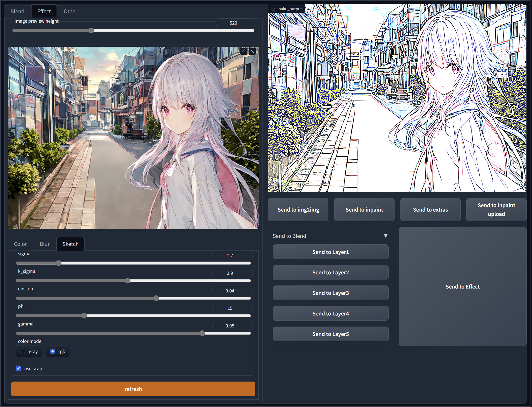The image size is (532, 407).
Task: Click the haku_output sketch result image
Action: 397,98
